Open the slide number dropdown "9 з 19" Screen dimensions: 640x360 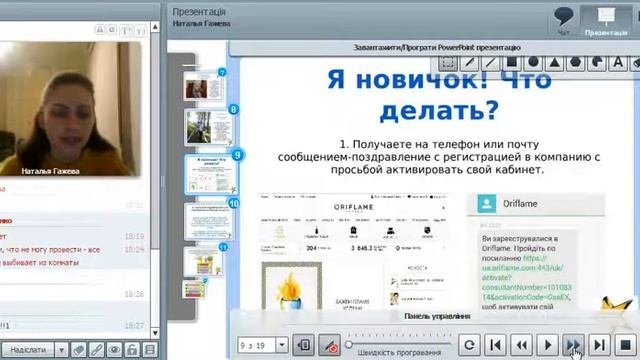tap(282, 345)
